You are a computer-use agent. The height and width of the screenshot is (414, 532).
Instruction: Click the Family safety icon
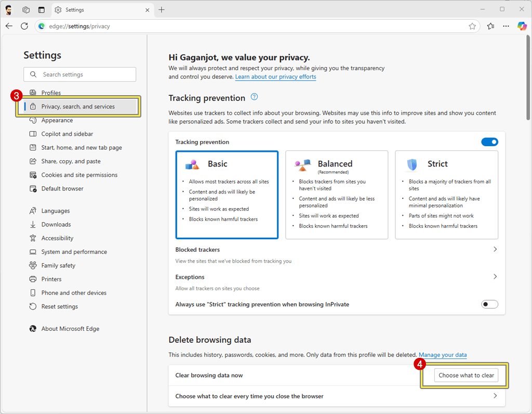33,265
